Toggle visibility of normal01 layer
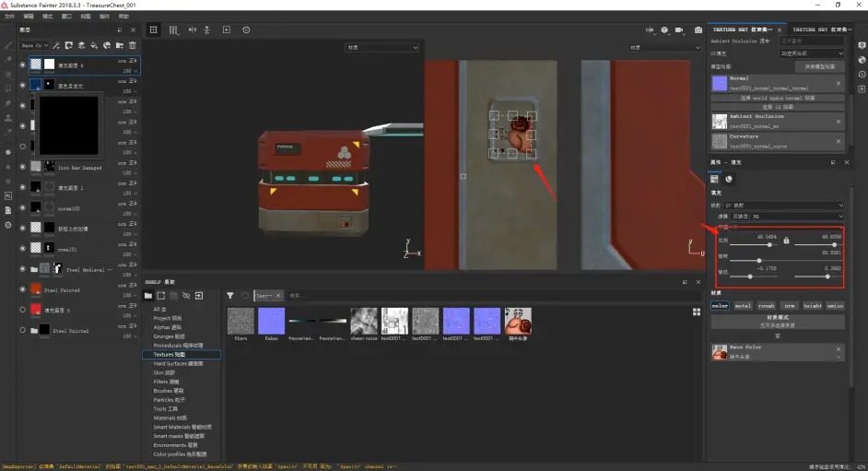The image size is (868, 471). coord(23,249)
